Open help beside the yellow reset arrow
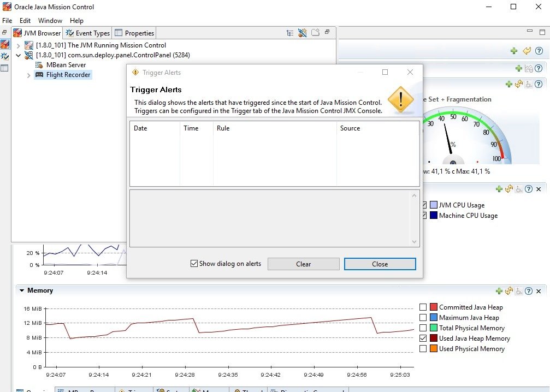Image resolution: width=550 pixels, height=392 pixels. point(539,51)
